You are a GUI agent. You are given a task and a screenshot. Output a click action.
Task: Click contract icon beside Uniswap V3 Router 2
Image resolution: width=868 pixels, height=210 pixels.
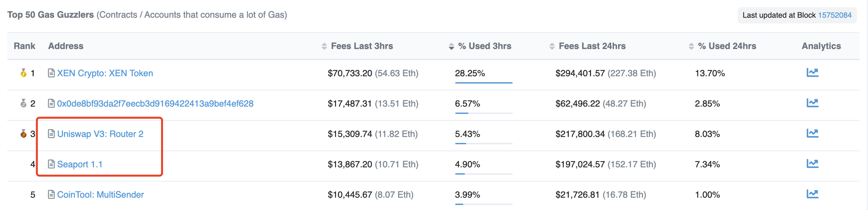(x=51, y=134)
